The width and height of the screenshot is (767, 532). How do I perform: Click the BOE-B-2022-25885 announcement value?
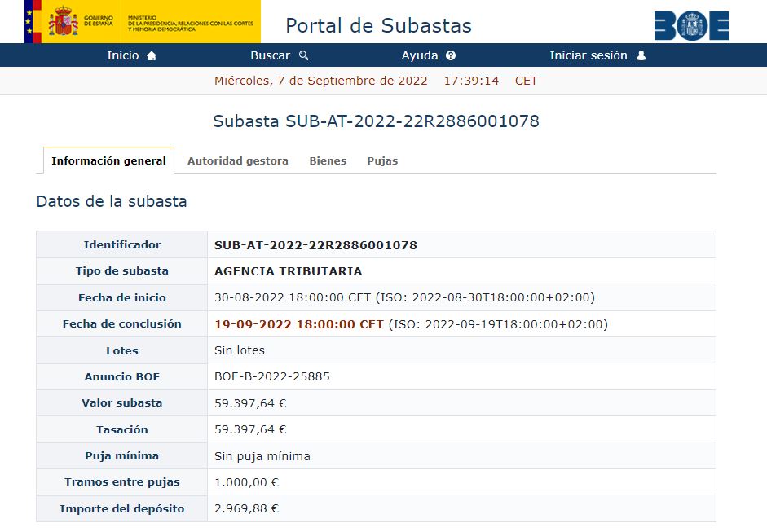[271, 376]
